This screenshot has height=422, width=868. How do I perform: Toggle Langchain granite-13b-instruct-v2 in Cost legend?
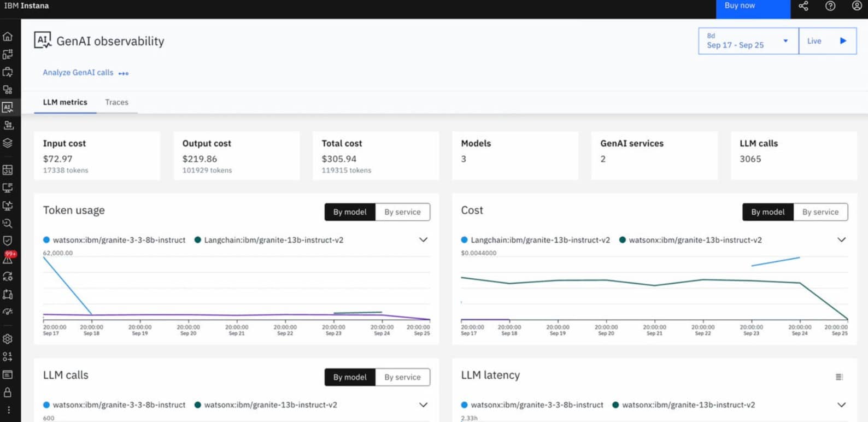coord(536,240)
